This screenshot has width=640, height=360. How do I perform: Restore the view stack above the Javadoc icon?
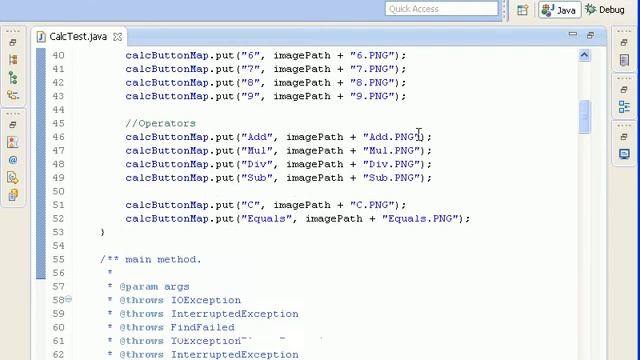[13, 124]
